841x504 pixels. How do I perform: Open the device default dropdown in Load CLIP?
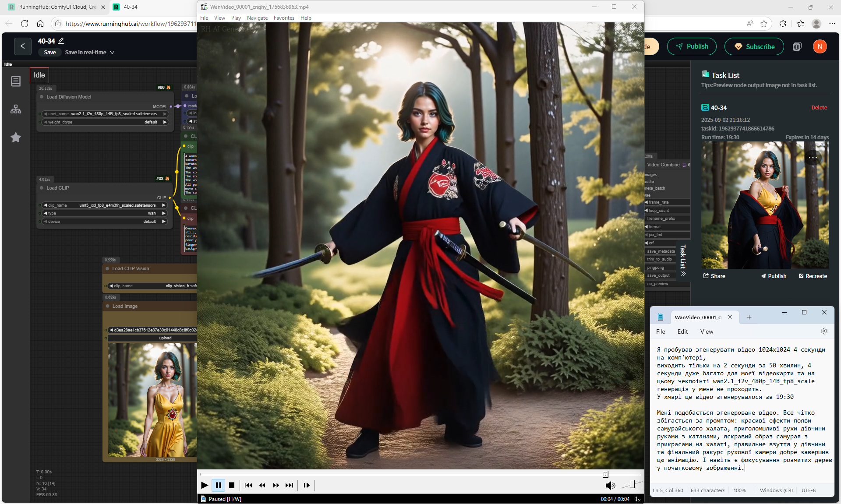pos(105,222)
